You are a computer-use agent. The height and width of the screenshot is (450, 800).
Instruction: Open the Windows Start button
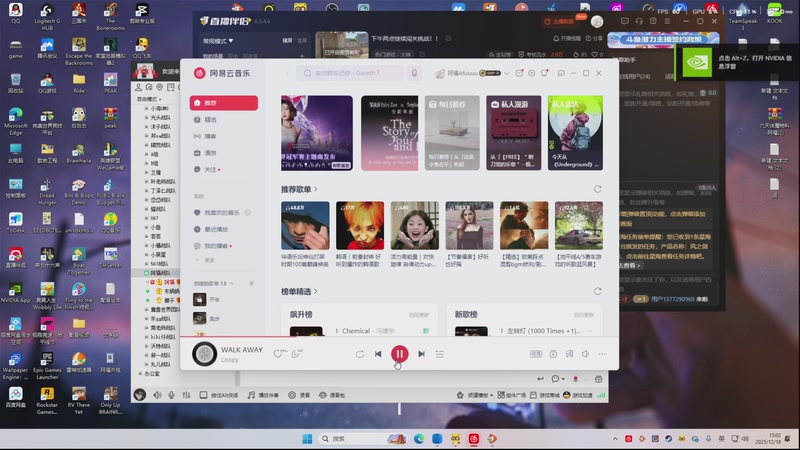[x=307, y=439]
